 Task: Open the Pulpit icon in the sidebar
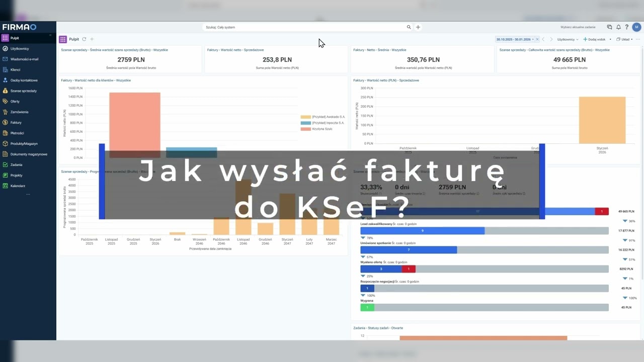point(5,38)
